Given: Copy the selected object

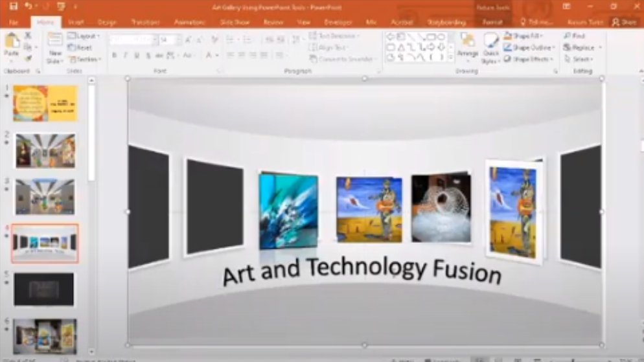Looking at the screenshot, I should 28,48.
